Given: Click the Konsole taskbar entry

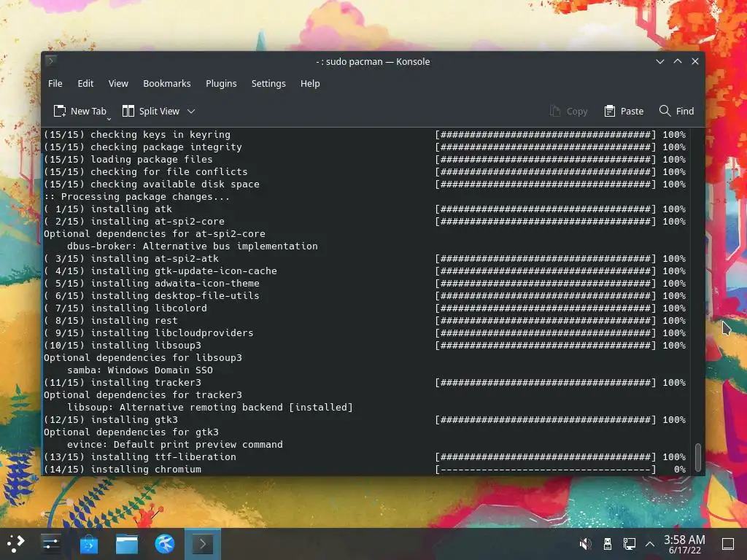Looking at the screenshot, I should coord(203,544).
